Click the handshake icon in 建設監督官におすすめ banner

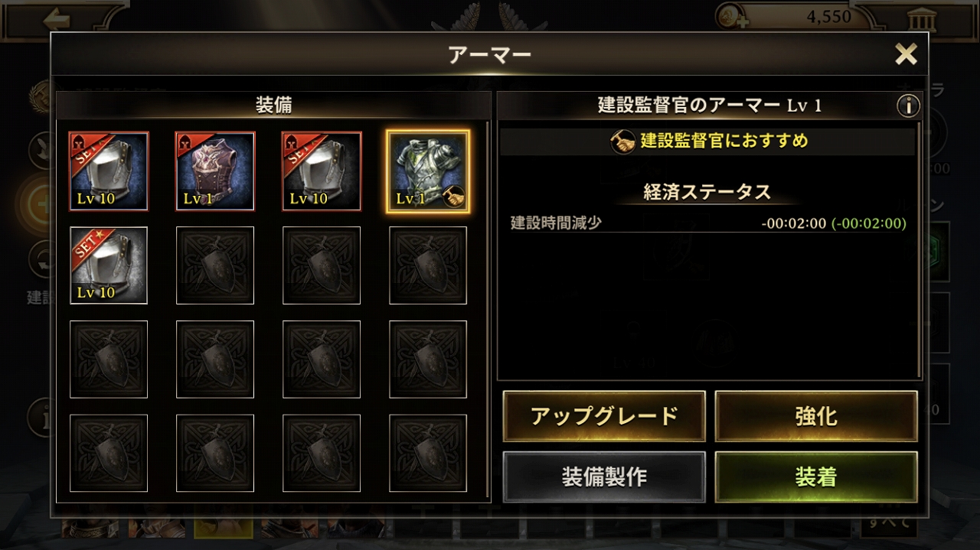623,142
